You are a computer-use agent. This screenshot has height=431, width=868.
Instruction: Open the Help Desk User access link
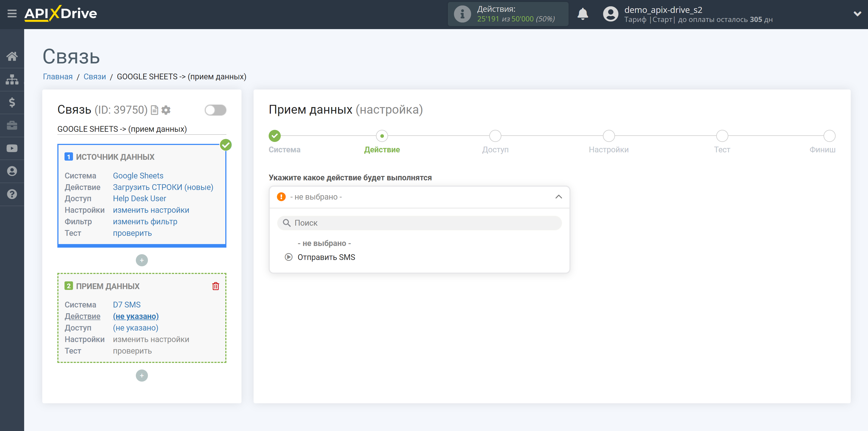(x=139, y=198)
